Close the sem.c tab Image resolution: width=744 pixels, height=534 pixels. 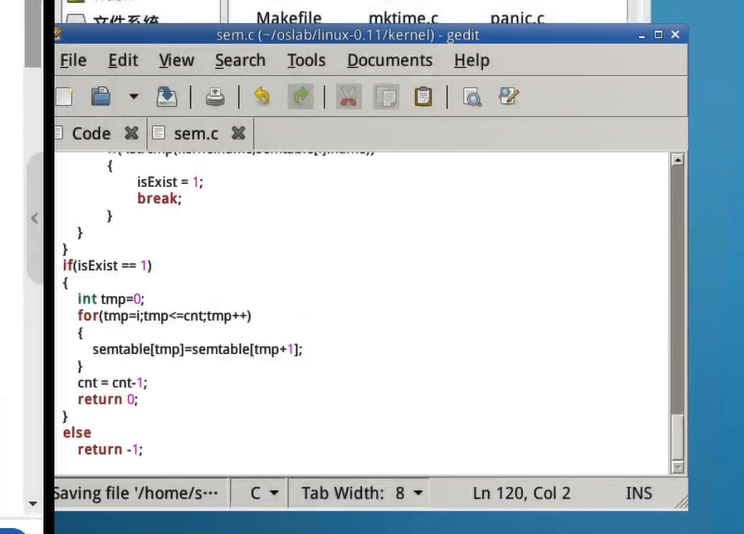point(238,133)
